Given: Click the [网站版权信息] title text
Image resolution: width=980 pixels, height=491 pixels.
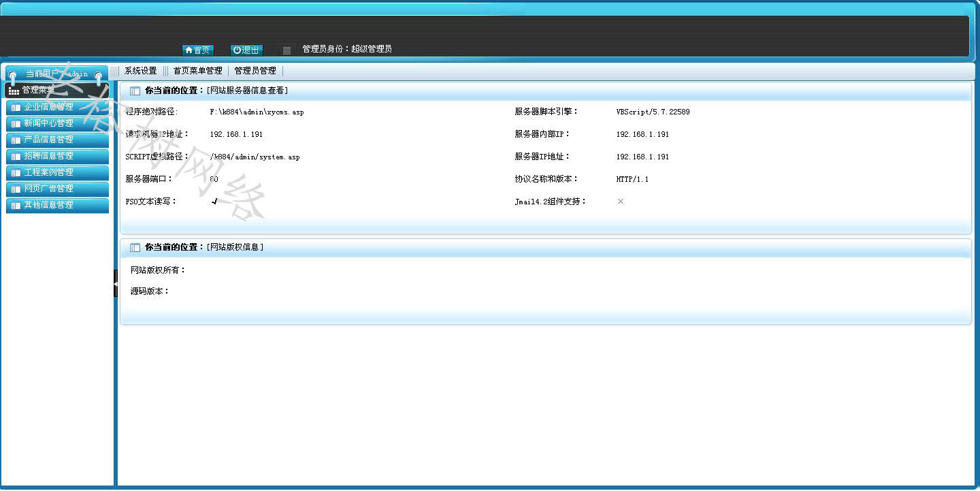Looking at the screenshot, I should click(235, 248).
